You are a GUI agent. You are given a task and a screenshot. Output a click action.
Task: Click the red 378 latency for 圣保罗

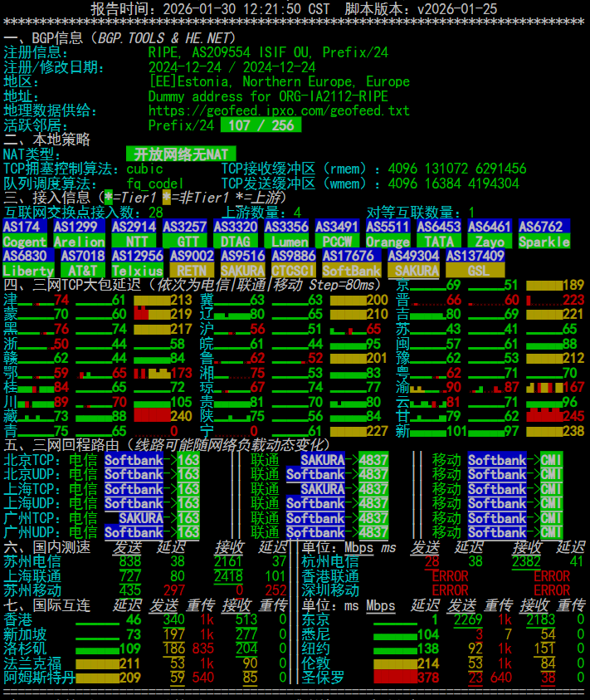(428, 678)
